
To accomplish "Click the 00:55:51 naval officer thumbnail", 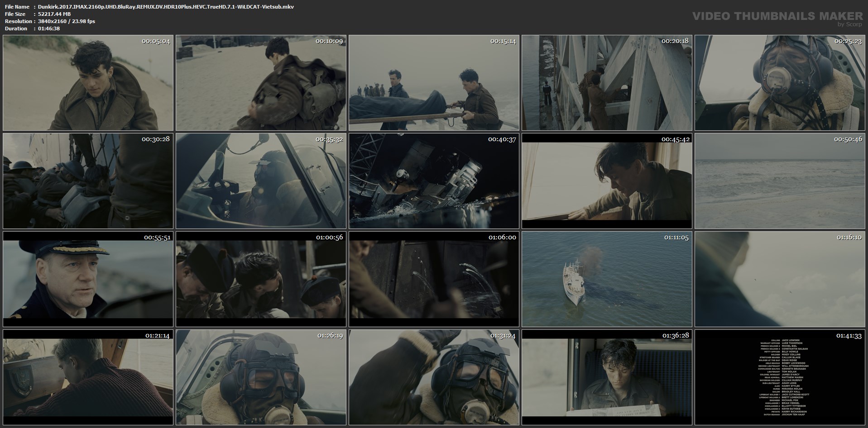I will (88, 279).
